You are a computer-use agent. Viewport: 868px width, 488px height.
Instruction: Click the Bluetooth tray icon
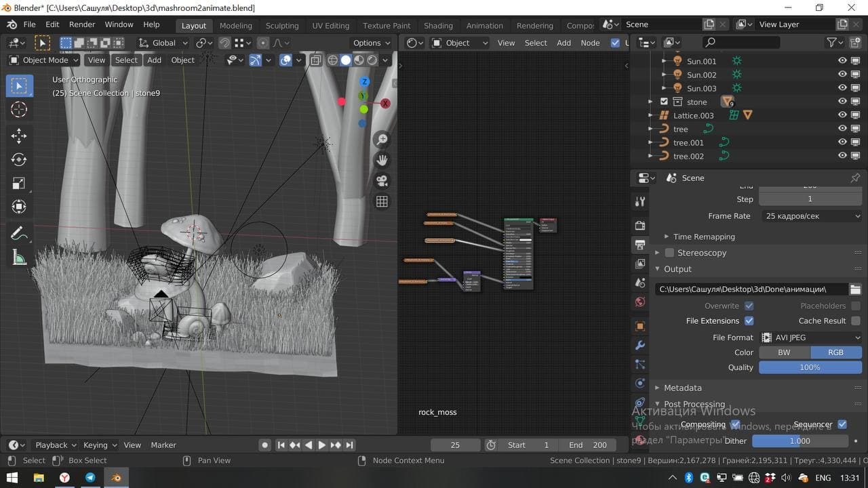688,478
